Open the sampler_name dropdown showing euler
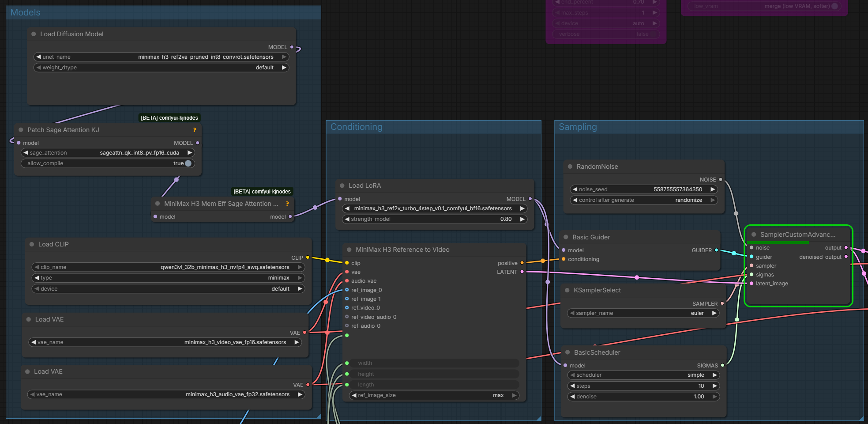This screenshot has width=868, height=424. point(643,313)
